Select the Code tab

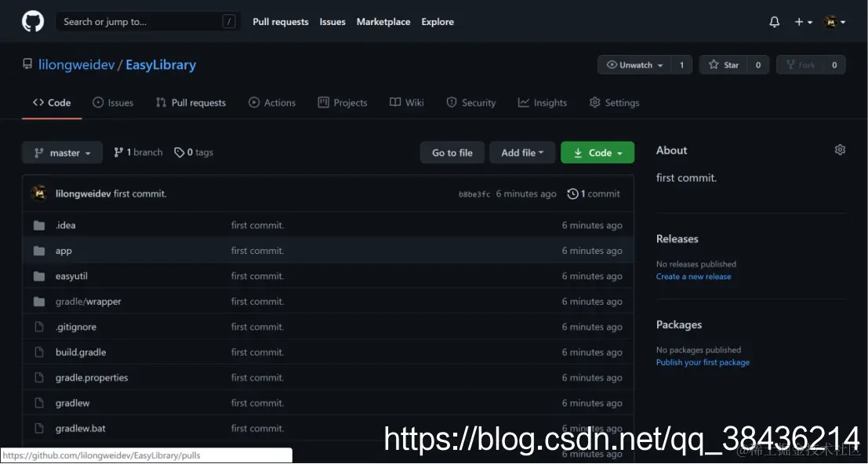[52, 103]
